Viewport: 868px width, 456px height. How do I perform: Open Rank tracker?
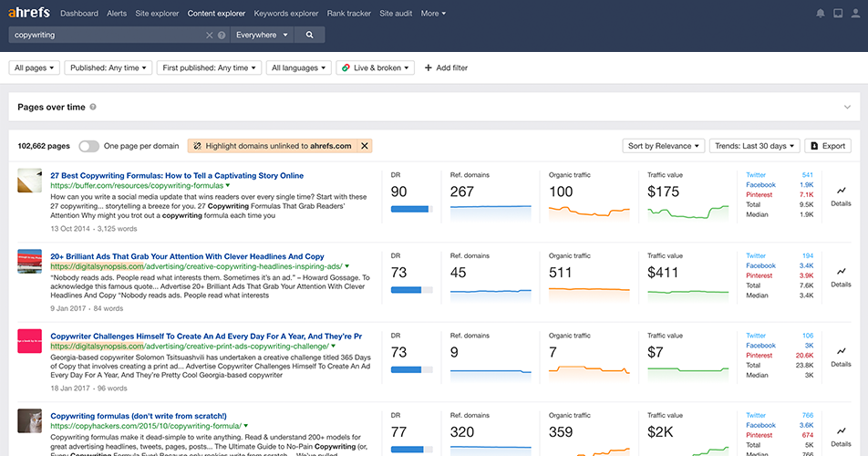[x=348, y=14]
